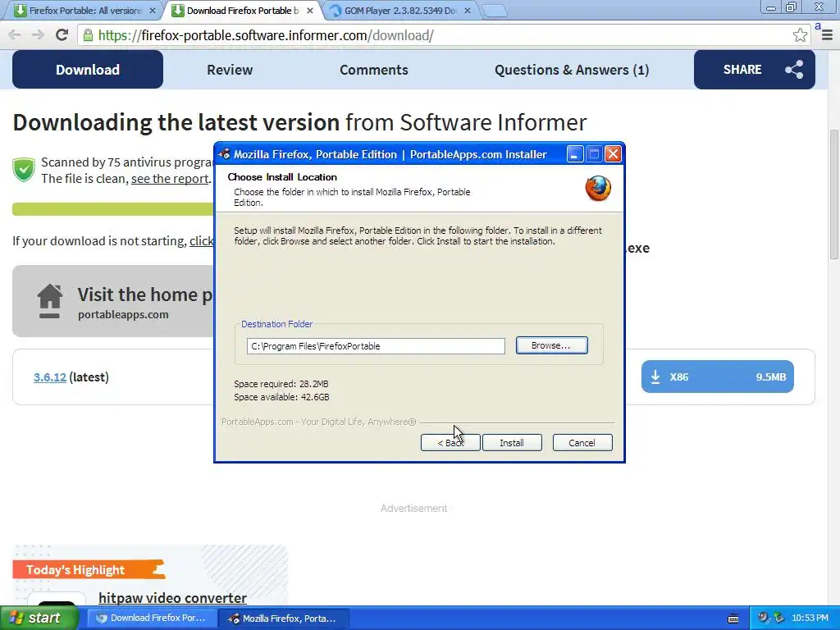The image size is (840, 630).
Task: Click the browser forward arrow icon
Action: 38,35
